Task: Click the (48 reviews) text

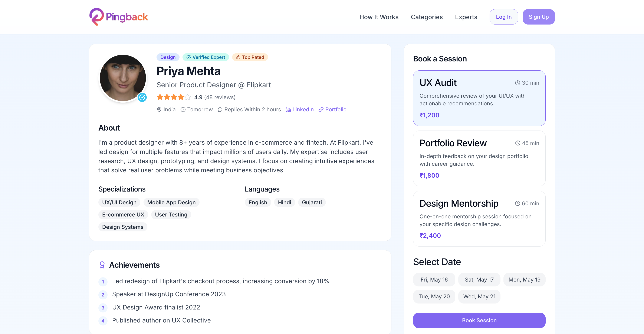Action: (220, 97)
